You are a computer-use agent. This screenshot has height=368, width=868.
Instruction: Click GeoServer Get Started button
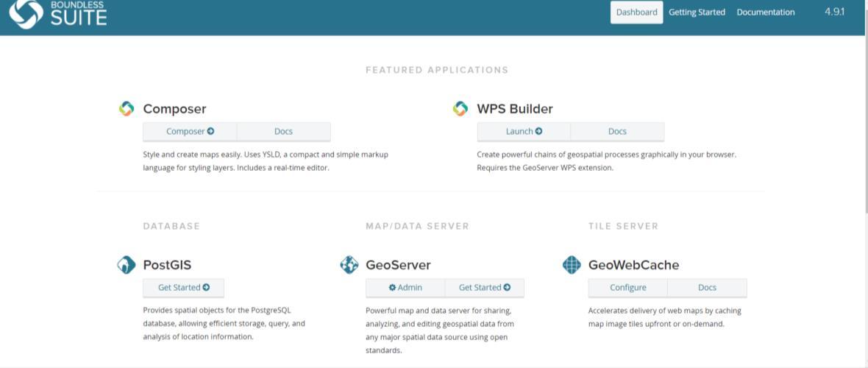pyautogui.click(x=484, y=288)
